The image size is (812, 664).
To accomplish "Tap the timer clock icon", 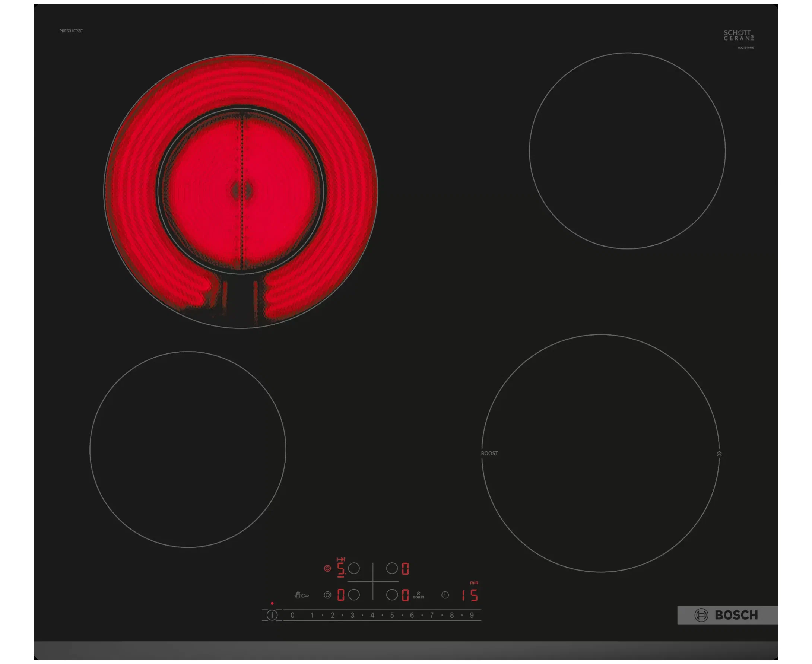I will click(445, 595).
